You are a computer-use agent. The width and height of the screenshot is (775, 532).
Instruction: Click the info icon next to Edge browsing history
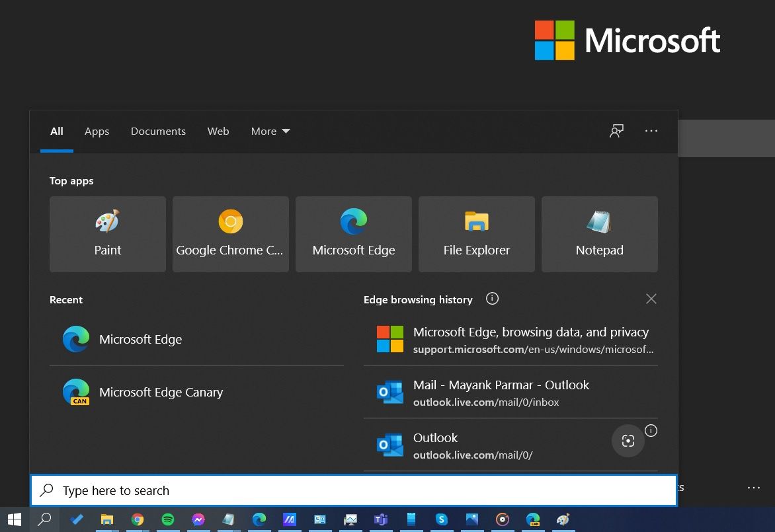click(x=492, y=299)
